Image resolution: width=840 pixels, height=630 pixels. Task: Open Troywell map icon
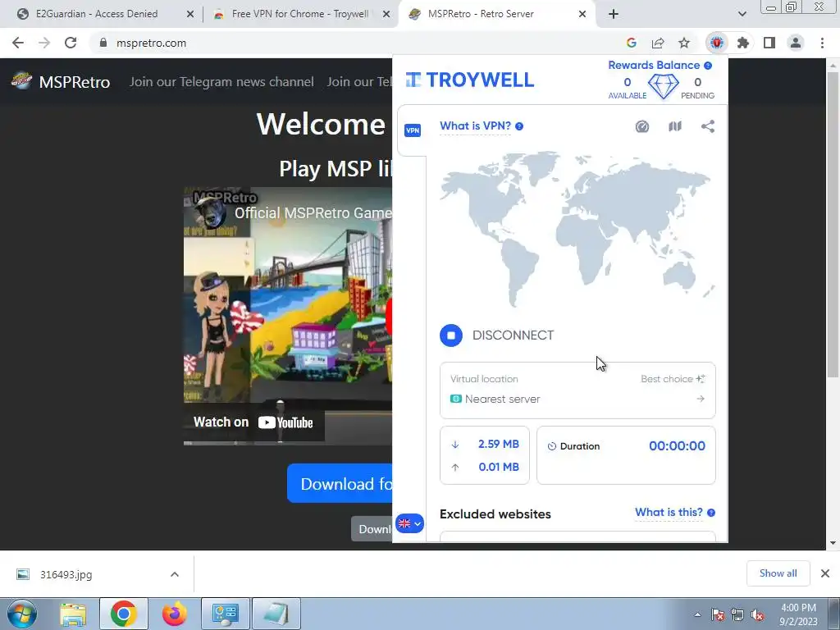[675, 126]
